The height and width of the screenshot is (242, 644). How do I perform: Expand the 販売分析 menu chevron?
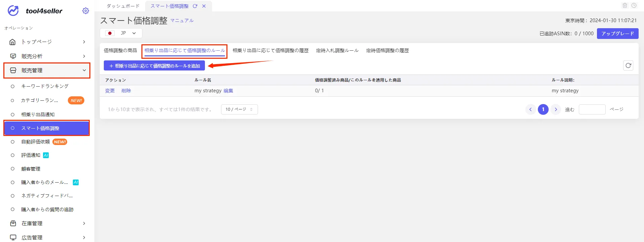(84, 56)
